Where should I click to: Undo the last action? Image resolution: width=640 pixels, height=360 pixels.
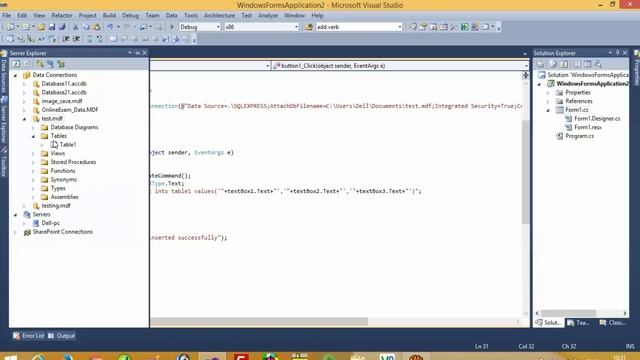pyautogui.click(x=110, y=27)
